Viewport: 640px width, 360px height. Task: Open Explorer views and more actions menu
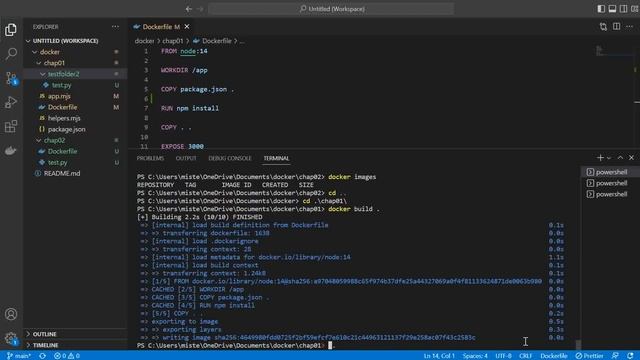[x=116, y=27]
